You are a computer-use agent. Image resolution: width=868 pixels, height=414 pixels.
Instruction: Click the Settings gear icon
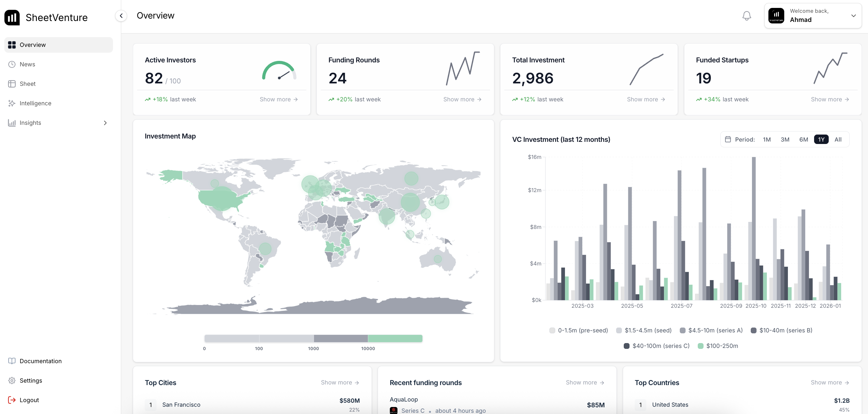(12, 381)
